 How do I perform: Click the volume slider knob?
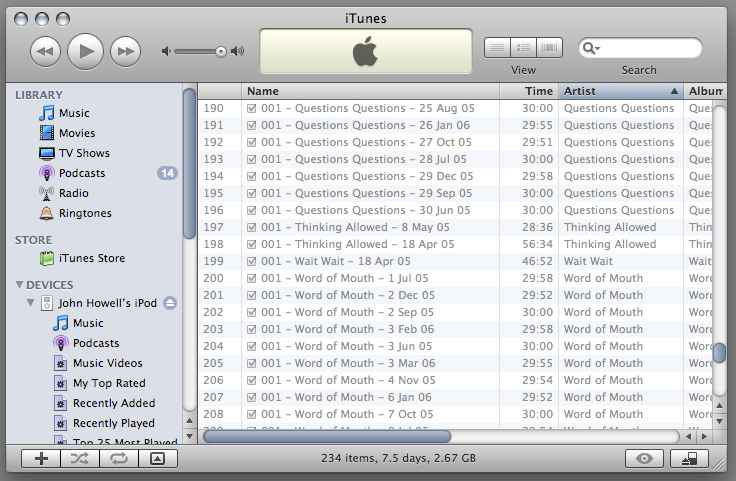tap(221, 52)
